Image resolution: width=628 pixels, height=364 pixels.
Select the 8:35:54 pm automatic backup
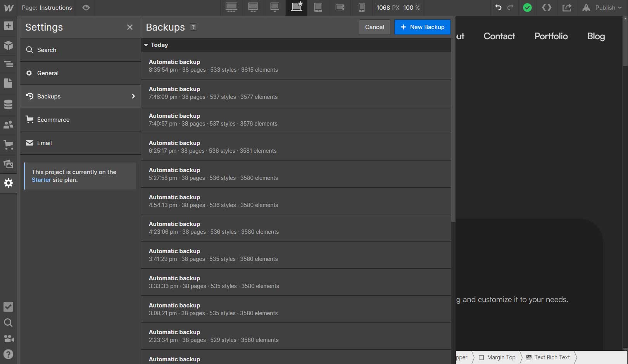[296, 66]
